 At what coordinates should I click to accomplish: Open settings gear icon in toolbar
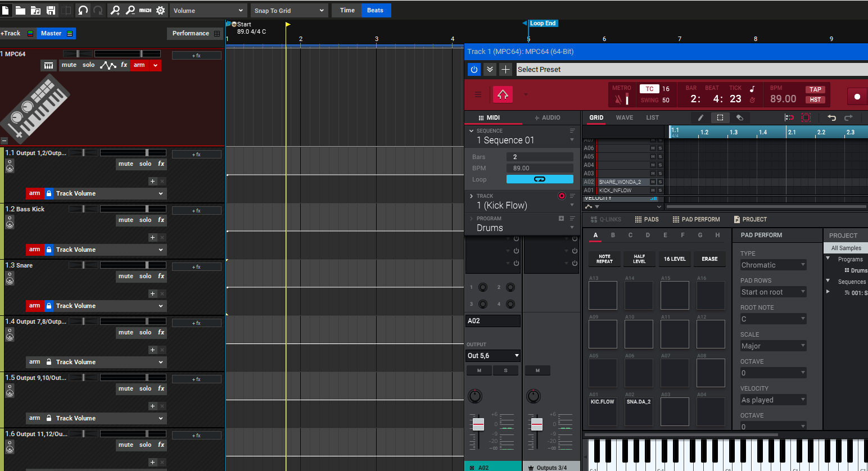tap(161, 10)
